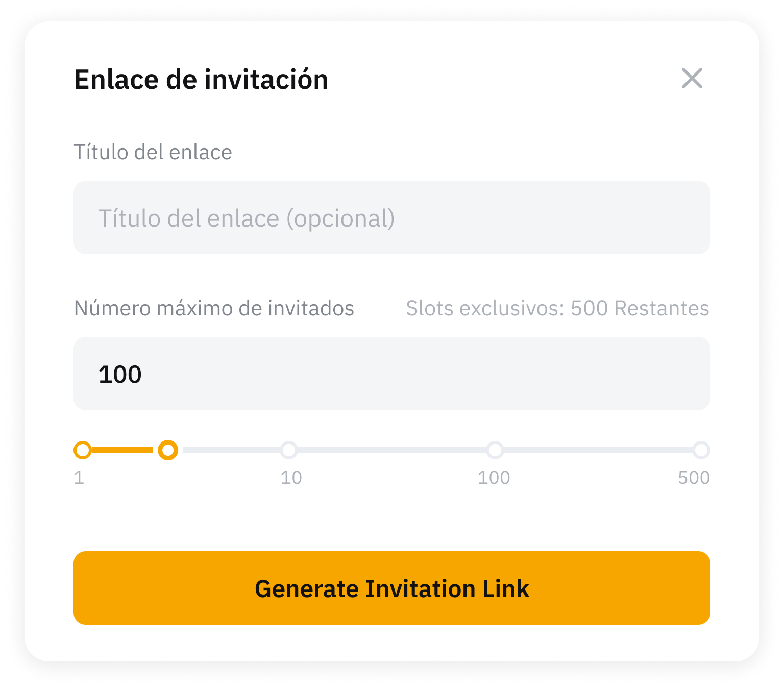
Task: Select the slider stop above 1
Action: tap(83, 450)
